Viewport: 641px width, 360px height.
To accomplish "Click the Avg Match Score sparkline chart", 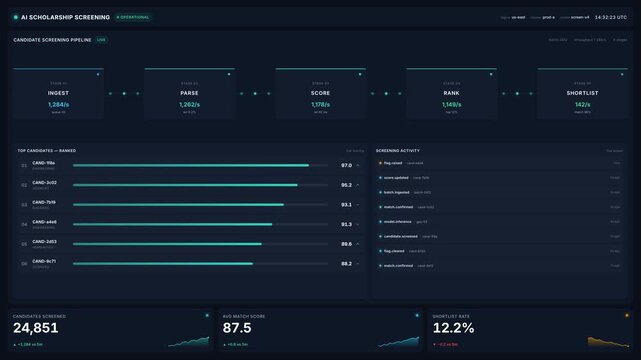I will [x=399, y=342].
